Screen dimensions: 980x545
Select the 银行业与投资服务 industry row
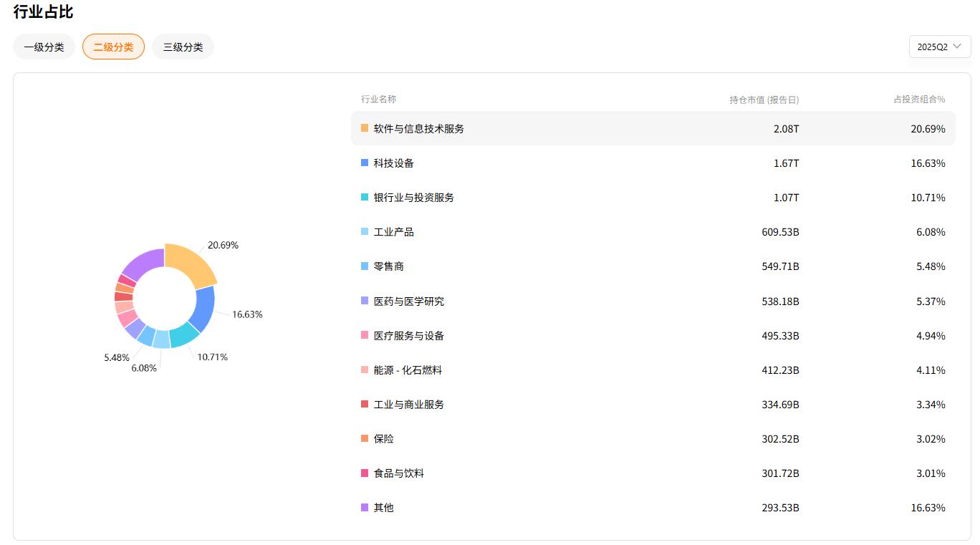652,198
